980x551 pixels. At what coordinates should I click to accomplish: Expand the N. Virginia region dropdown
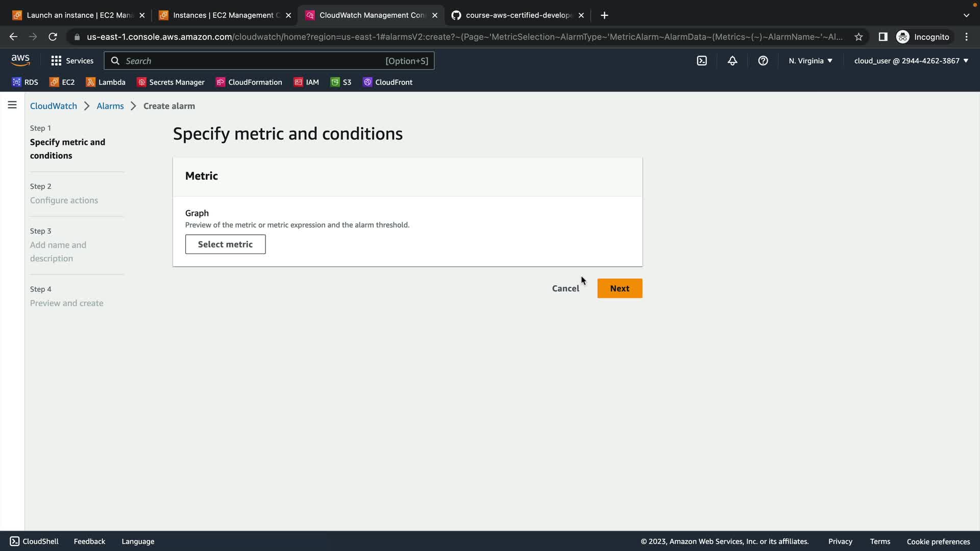(811, 61)
